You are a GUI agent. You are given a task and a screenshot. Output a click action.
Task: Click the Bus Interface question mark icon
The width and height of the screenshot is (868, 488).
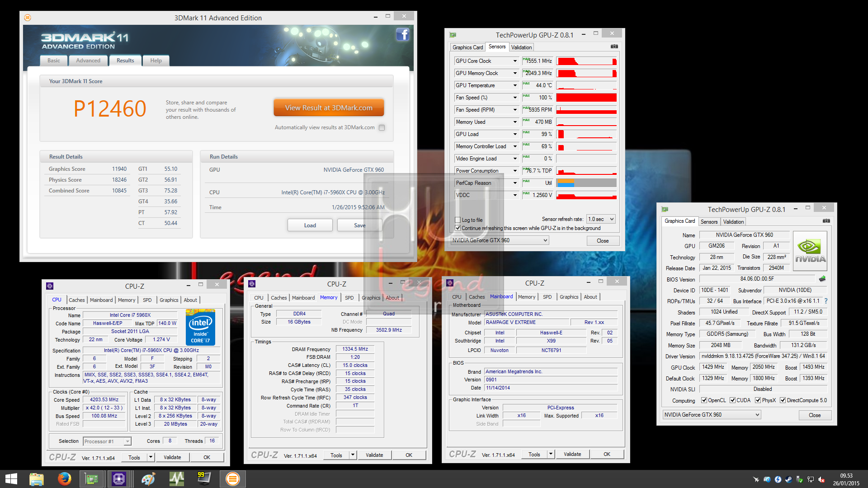[826, 301]
